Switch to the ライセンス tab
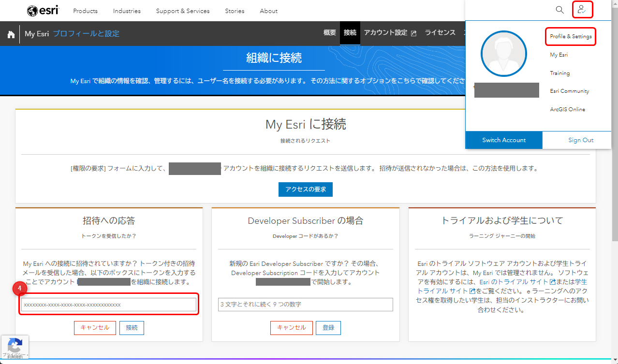This screenshot has height=364, width=618. pos(440,33)
